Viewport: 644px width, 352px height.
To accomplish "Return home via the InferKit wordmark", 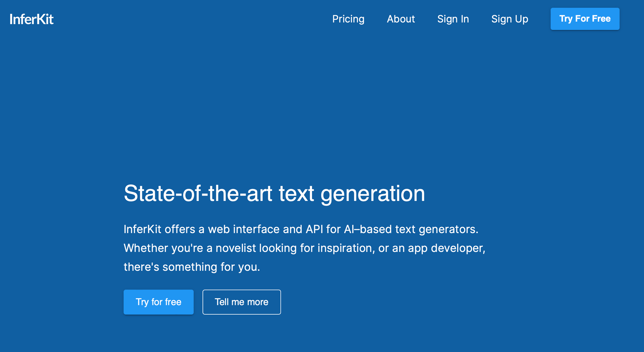I will tap(32, 19).
